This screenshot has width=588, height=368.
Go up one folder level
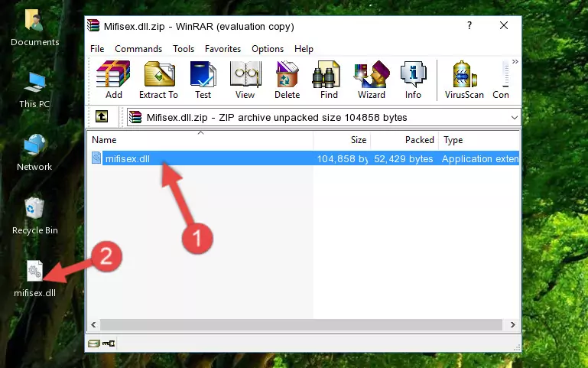102,116
